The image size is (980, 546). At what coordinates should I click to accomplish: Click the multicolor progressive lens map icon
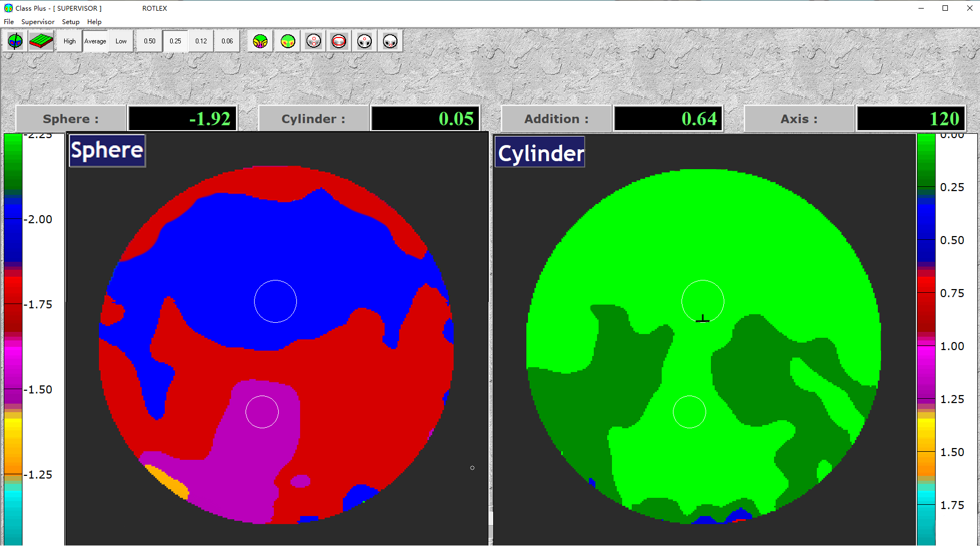(x=261, y=41)
